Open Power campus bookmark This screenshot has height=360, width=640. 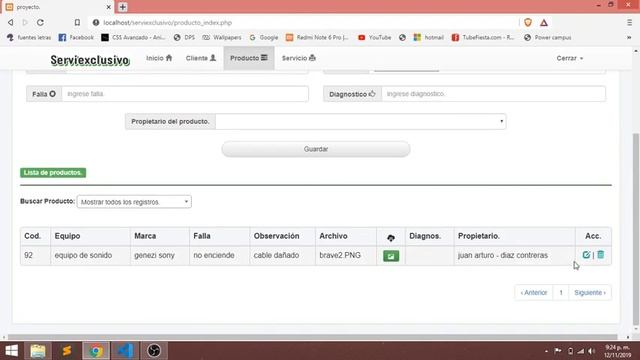(x=547, y=38)
